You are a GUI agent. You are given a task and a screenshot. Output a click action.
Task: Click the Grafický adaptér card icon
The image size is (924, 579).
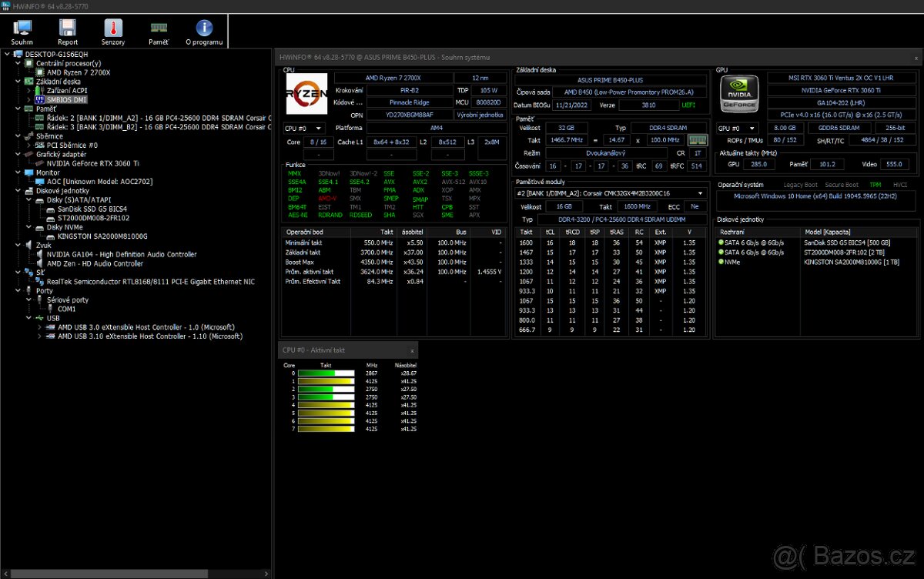[x=29, y=154]
